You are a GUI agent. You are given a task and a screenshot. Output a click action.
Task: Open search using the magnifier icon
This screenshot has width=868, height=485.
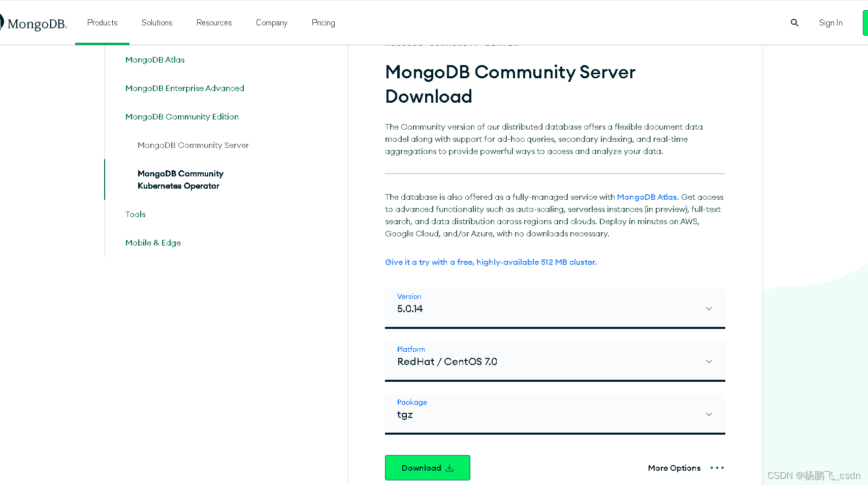(x=794, y=22)
